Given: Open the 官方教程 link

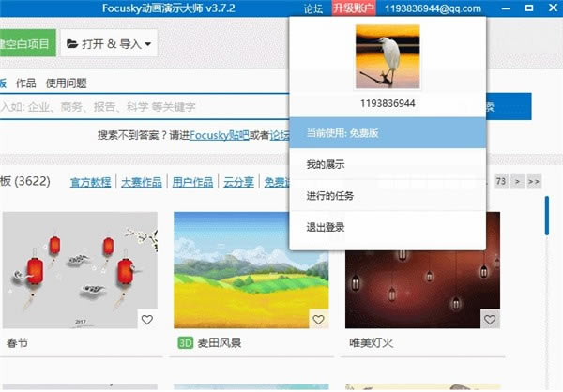Looking at the screenshot, I should [x=90, y=182].
